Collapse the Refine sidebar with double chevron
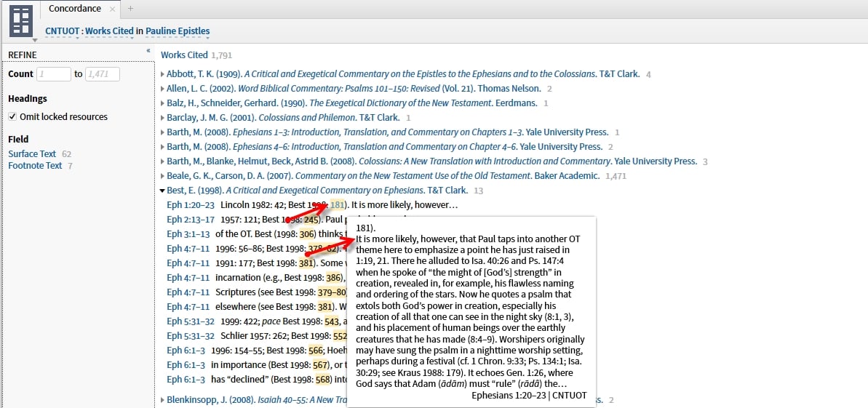The width and height of the screenshot is (868, 408). 148,51
